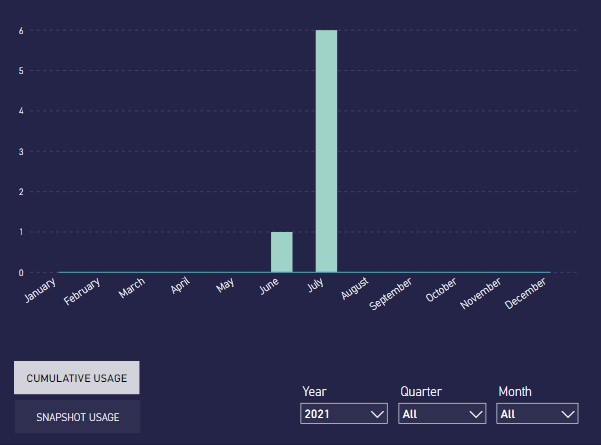This screenshot has width=601, height=445.
Task: Click the Month filter label
Action: tap(515, 391)
